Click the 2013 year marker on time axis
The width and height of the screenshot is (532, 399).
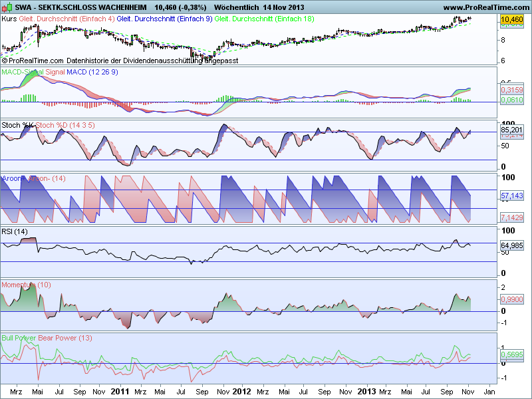(367, 392)
